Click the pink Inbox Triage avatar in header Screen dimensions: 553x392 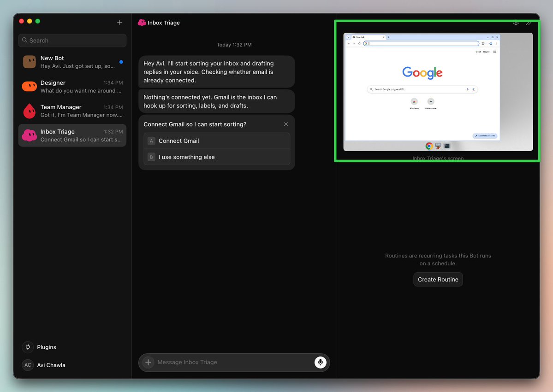[142, 23]
